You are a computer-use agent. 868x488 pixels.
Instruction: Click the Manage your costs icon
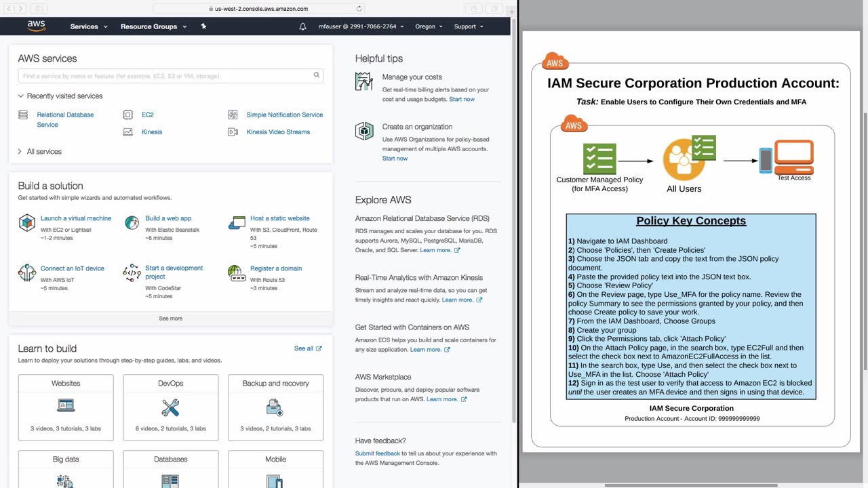tap(364, 81)
